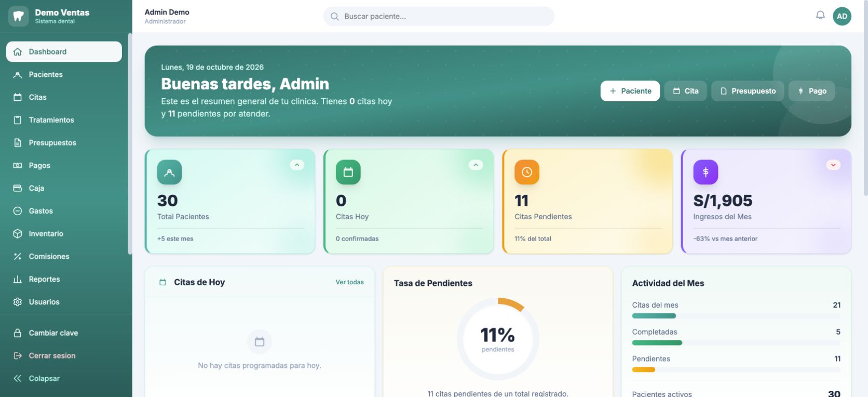This screenshot has height=397, width=868.
Task: Click the Citas de Hoy header calendar icon
Action: 162,282
